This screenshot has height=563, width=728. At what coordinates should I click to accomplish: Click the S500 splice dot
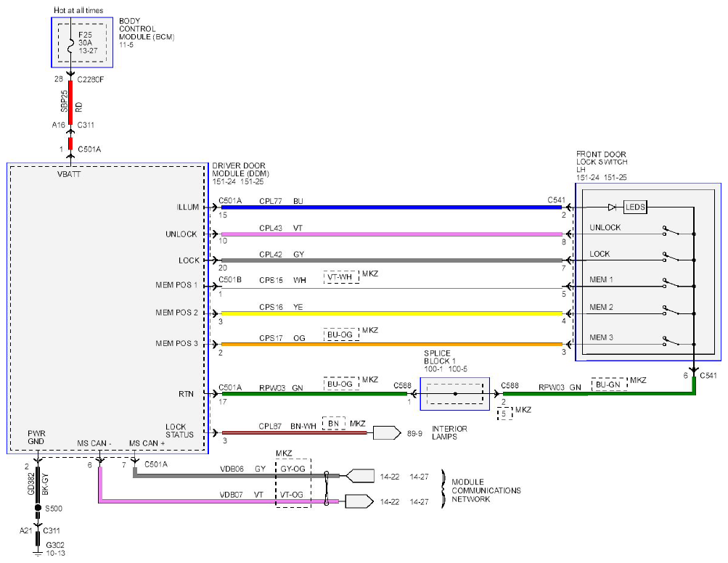coord(38,508)
